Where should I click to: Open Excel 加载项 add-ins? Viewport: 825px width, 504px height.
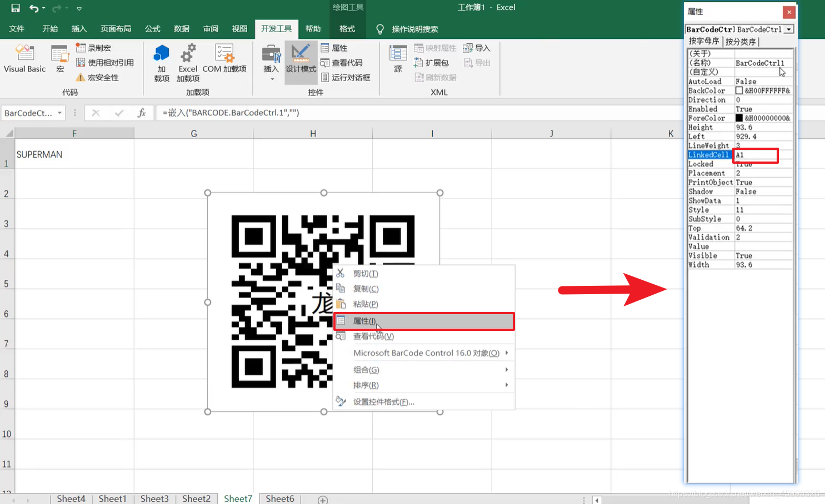[x=188, y=63]
